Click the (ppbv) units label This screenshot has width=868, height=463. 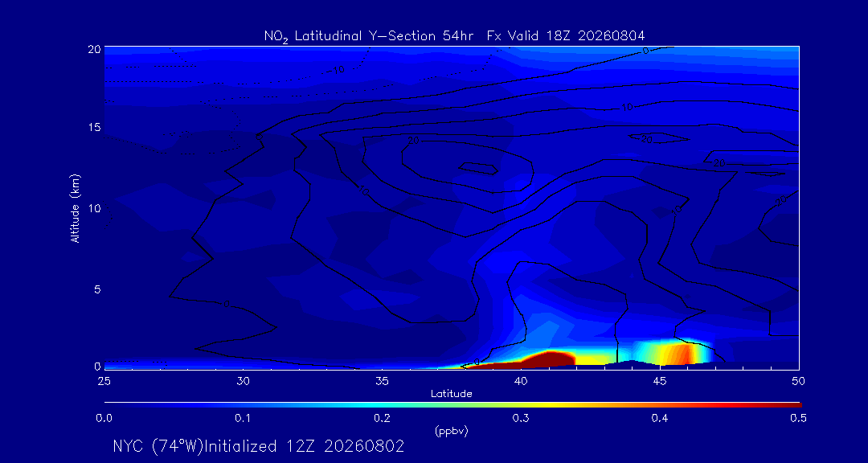click(x=452, y=432)
